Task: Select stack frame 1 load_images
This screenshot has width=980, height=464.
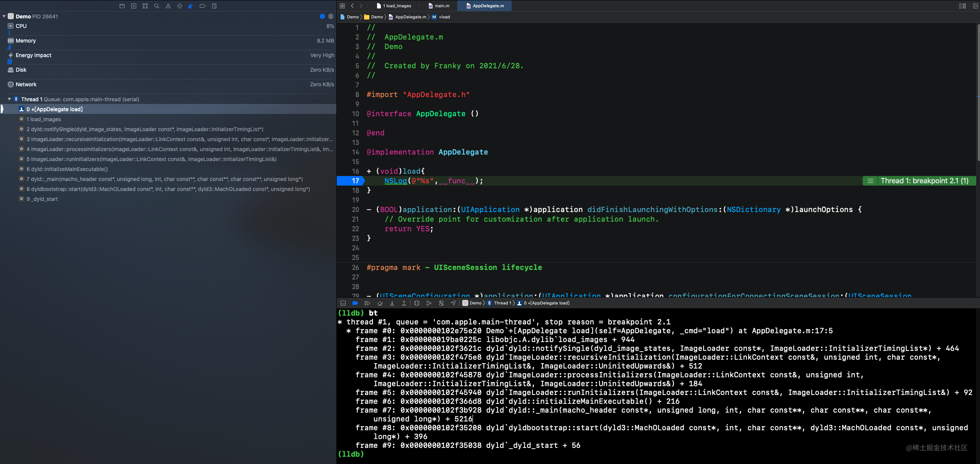Action: (168, 119)
